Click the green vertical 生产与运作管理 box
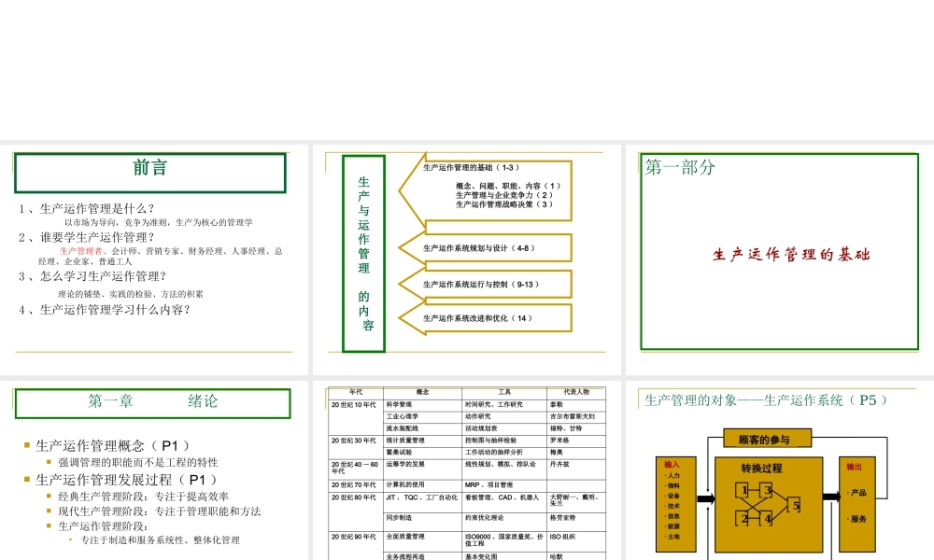The image size is (934, 560). click(x=364, y=254)
